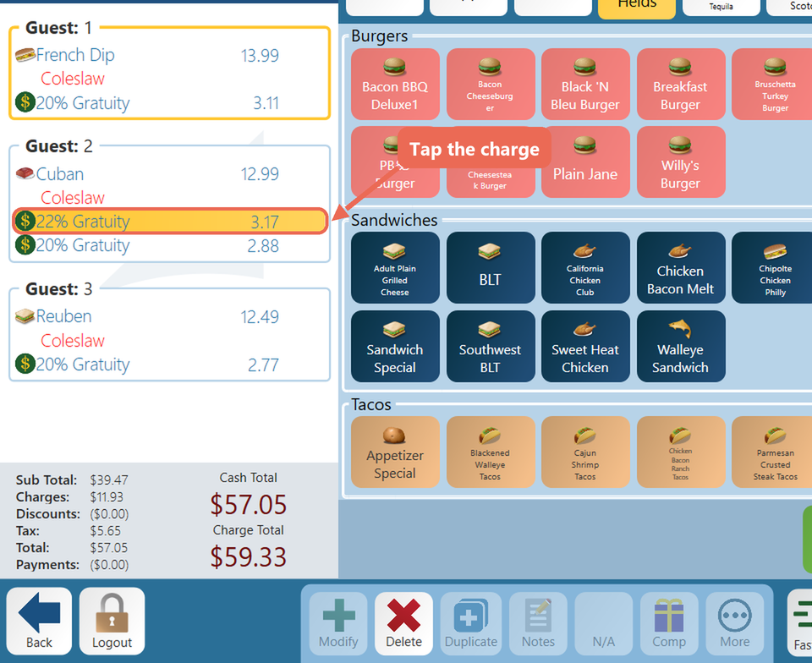The image size is (812, 663).
Task: Add a Sweet Heat Chicken sandwich
Action: (x=585, y=346)
